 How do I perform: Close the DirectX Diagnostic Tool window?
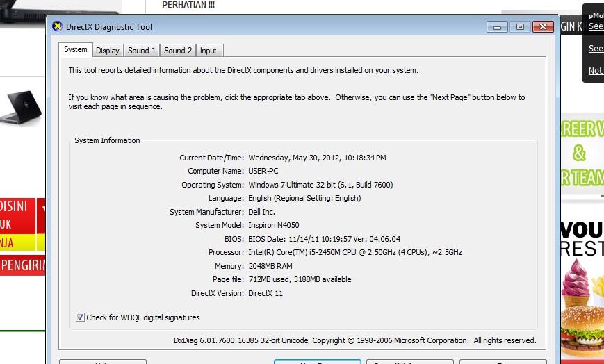[543, 27]
